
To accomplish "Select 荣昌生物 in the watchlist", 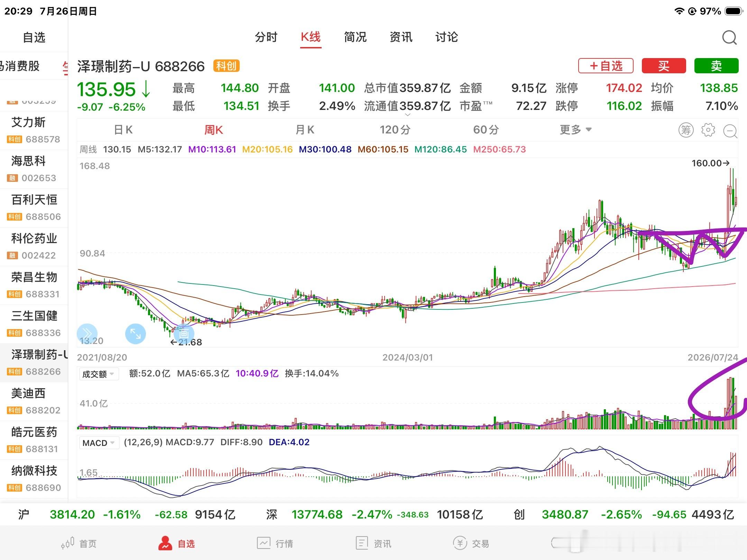I will click(34, 285).
